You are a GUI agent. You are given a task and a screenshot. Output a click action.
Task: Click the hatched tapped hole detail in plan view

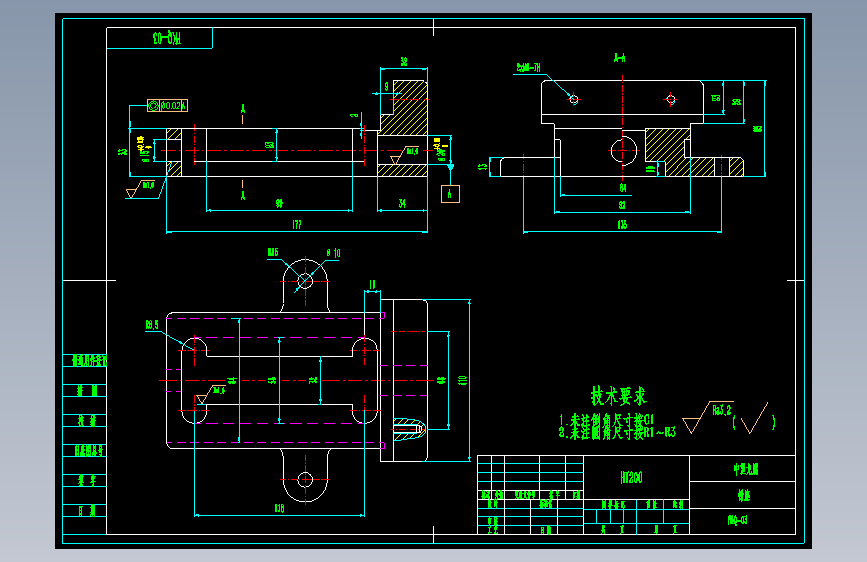(409, 429)
